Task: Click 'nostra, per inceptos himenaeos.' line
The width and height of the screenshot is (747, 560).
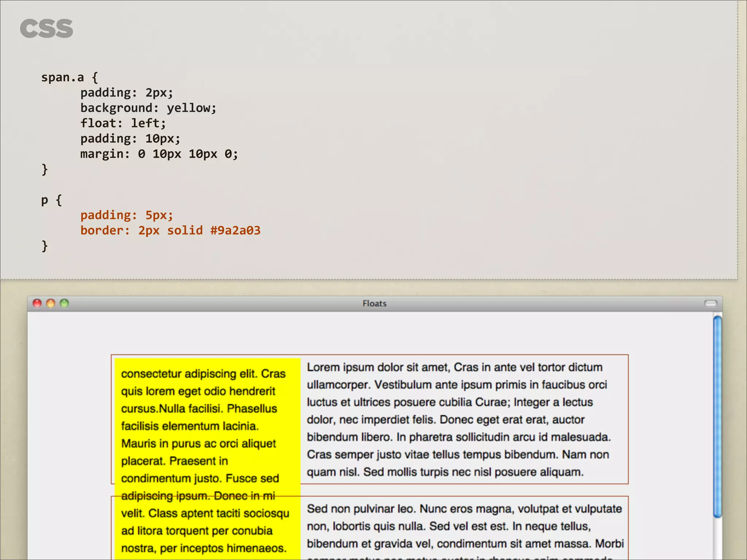Action: [204, 548]
